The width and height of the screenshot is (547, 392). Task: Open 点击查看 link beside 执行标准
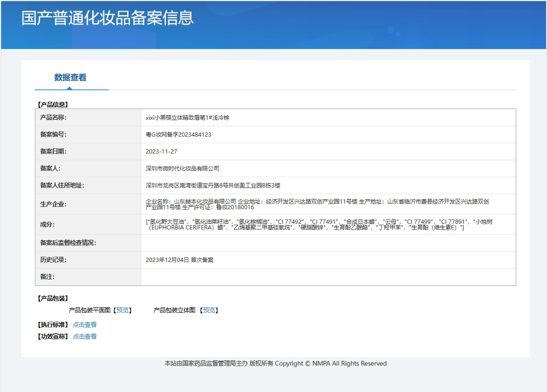(x=85, y=325)
